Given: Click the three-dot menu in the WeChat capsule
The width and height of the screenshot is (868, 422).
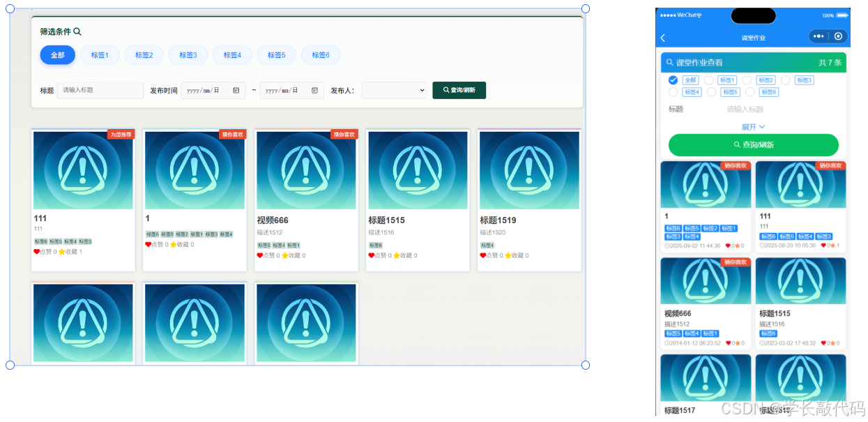Looking at the screenshot, I should coord(818,36).
